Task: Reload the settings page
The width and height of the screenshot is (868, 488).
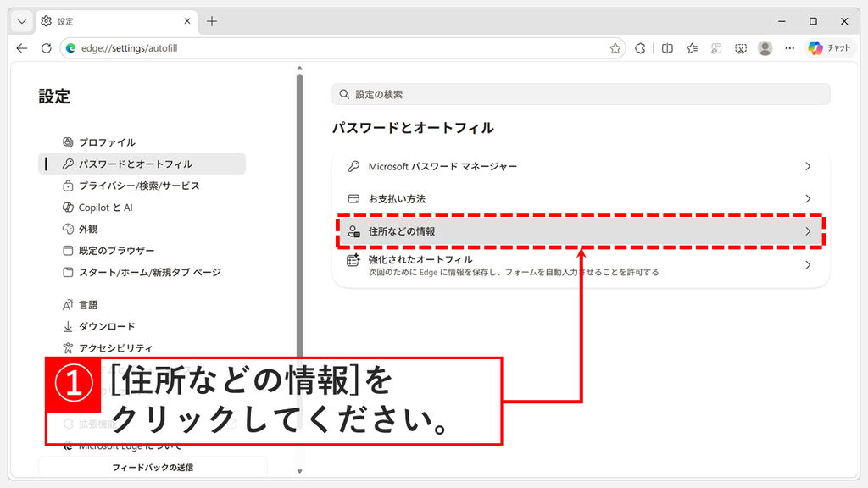Action: [47, 48]
